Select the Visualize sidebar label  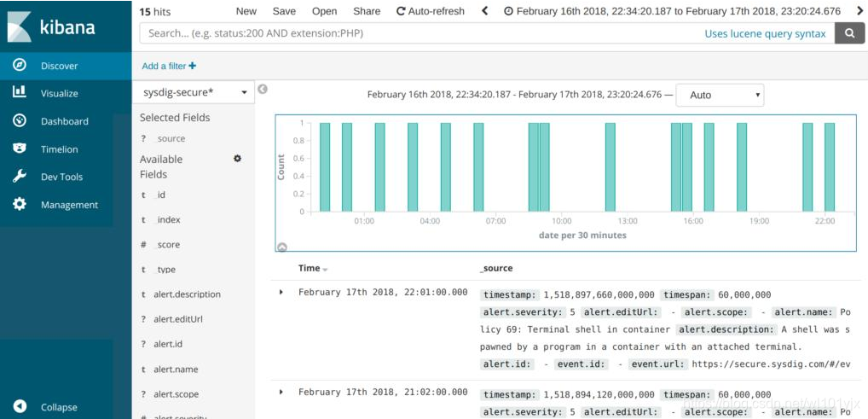click(59, 94)
